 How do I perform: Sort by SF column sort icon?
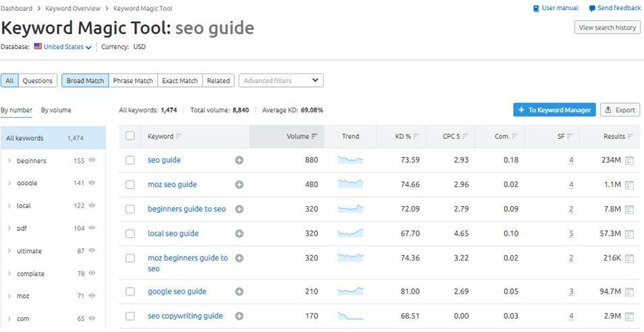tap(570, 136)
